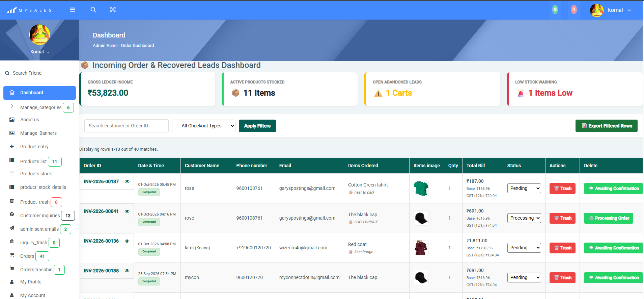Click the cart icon beside Orders trashbin
Viewport: 644px width, 299px height.
tap(12, 268)
